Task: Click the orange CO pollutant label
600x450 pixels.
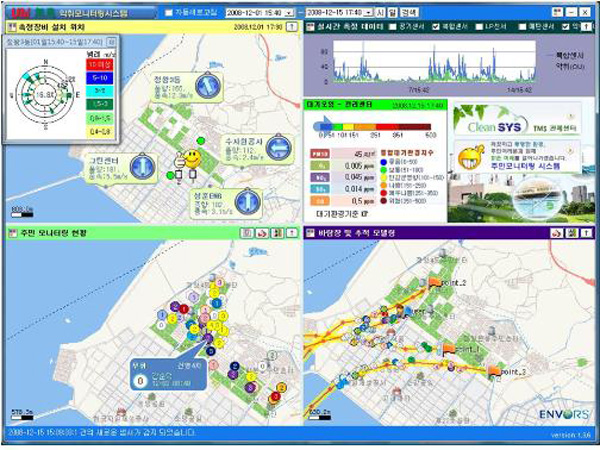Action: tap(320, 201)
